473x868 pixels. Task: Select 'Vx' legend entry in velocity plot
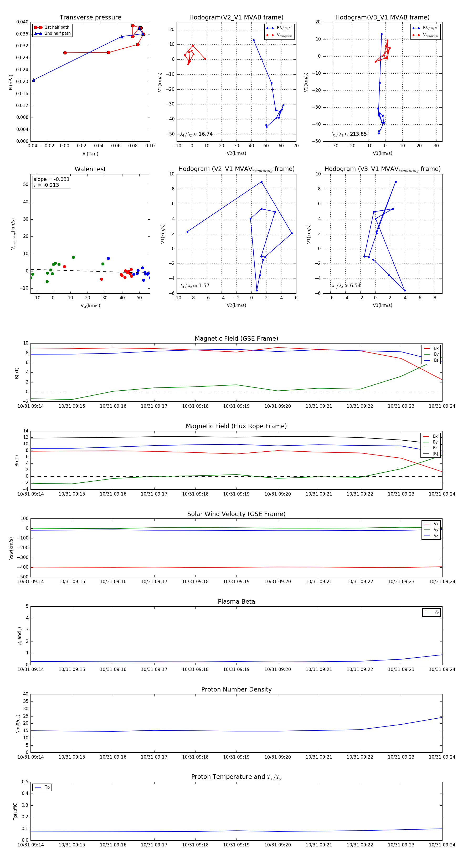coord(431,524)
